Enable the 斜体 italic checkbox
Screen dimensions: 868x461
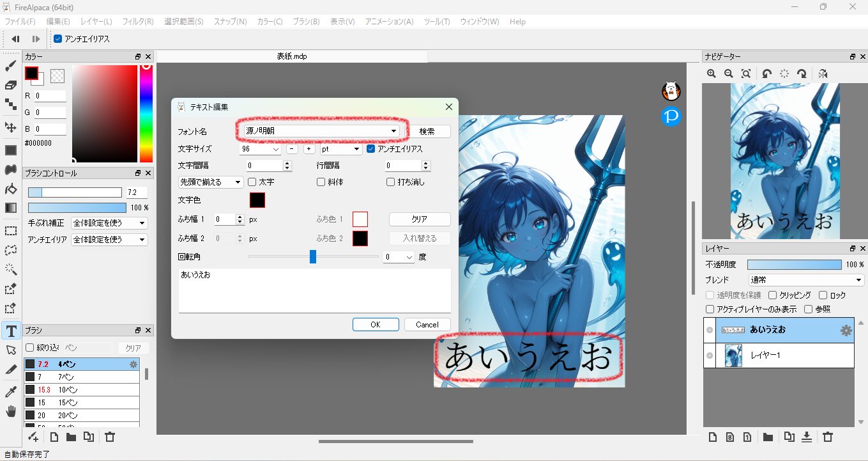(321, 182)
